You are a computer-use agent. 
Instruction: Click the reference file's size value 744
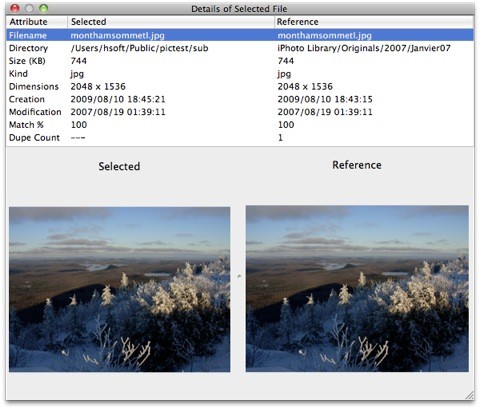286,61
